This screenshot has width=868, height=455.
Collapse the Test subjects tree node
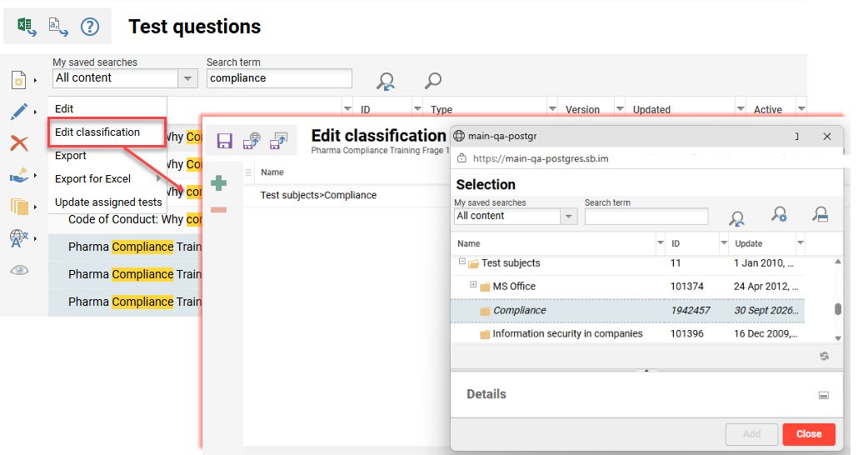461,262
